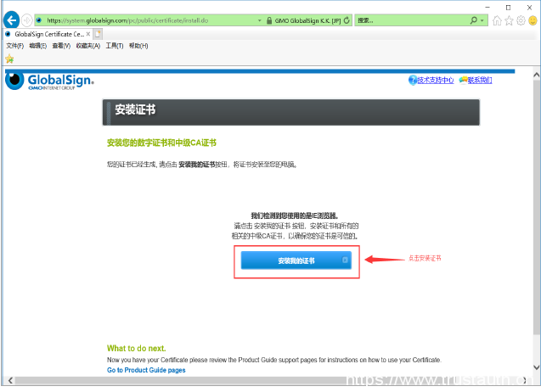The image size is (541, 392).
Task: Click the search magnifier icon
Action: pyautogui.click(x=473, y=20)
